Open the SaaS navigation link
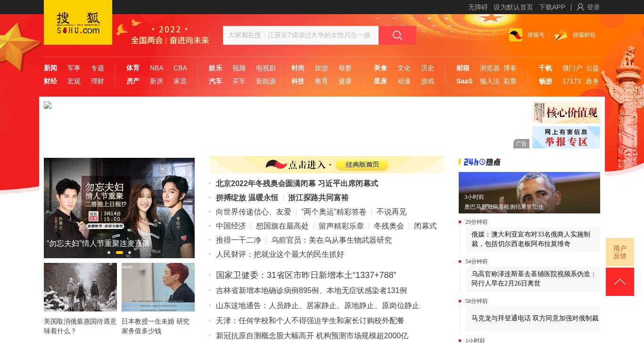The width and height of the screenshot is (644, 343). click(464, 81)
